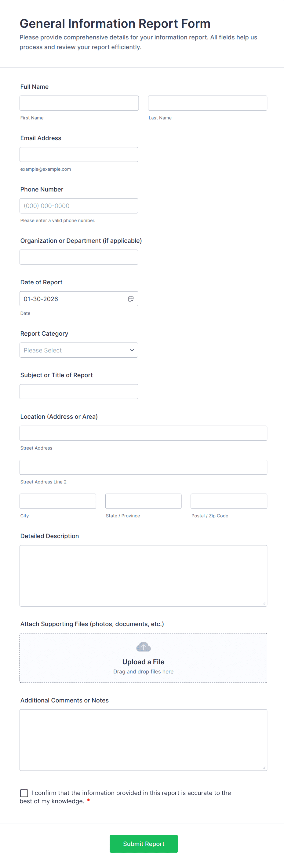Select the State / Province field
The image size is (284, 868).
coord(143,501)
